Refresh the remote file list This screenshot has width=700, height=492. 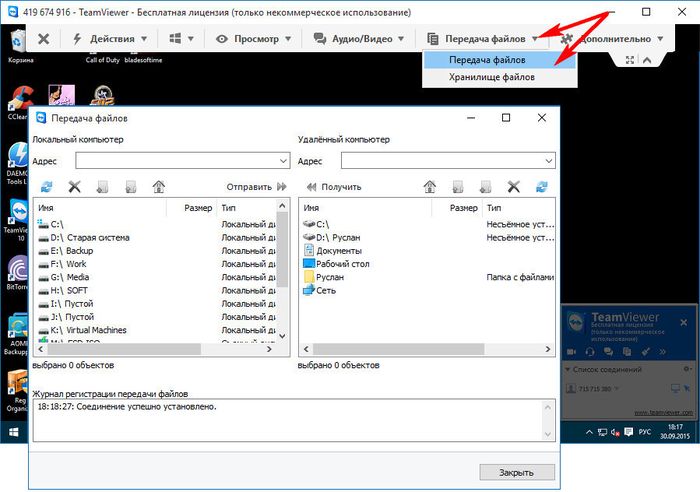542,186
